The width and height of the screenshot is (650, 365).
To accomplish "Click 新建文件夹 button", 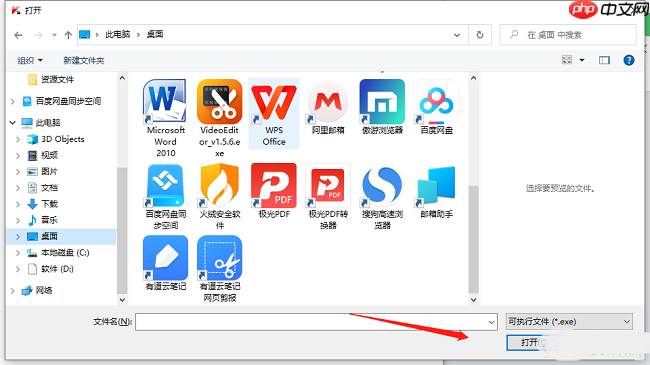I will 84,61.
